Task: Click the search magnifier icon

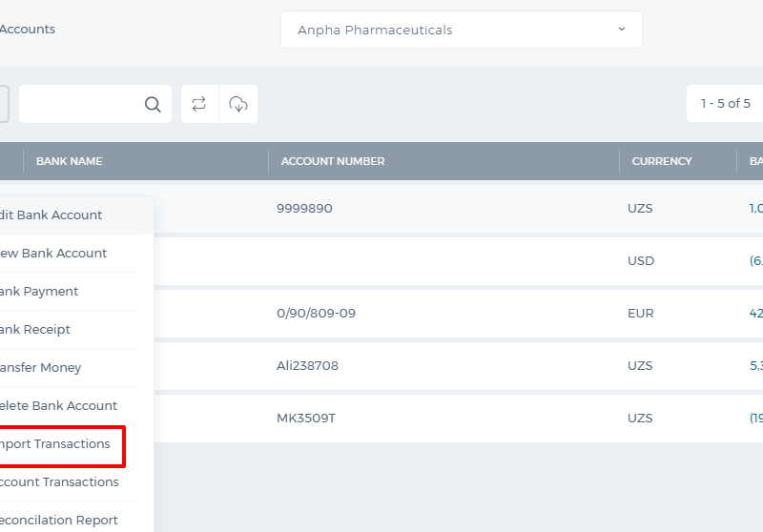Action: pos(153,104)
